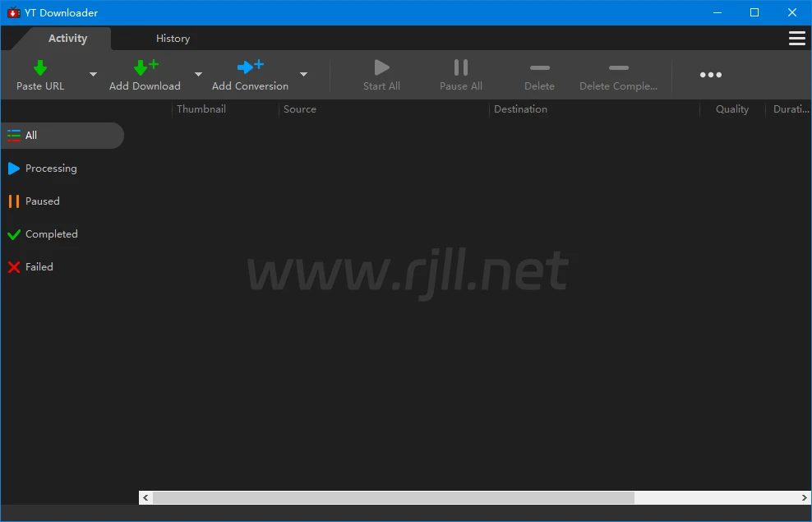The height and width of the screenshot is (522, 812).
Task: Switch to the History tab
Action: (x=173, y=39)
